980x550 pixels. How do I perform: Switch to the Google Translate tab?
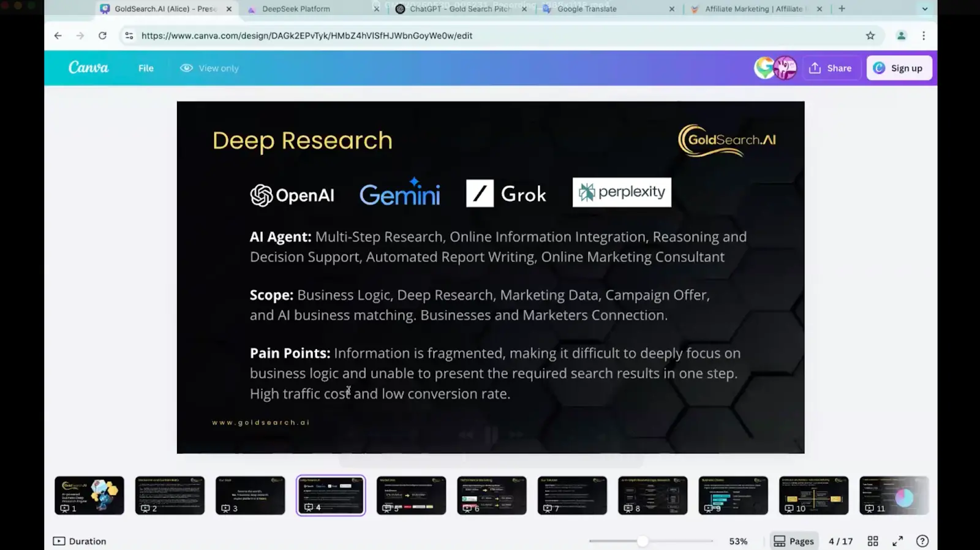pyautogui.click(x=586, y=9)
